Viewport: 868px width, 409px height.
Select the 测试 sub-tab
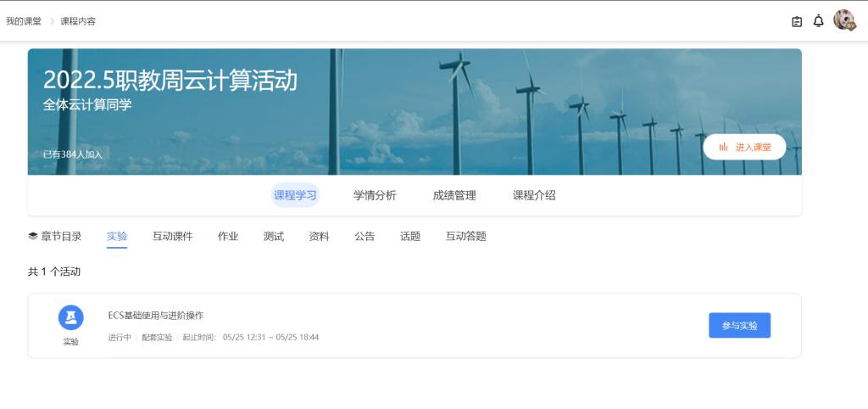pyautogui.click(x=273, y=237)
